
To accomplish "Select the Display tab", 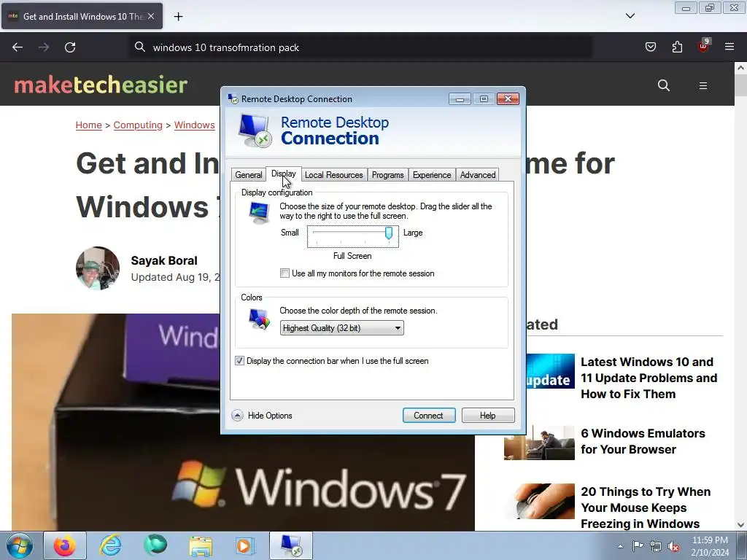I will click(x=284, y=174).
